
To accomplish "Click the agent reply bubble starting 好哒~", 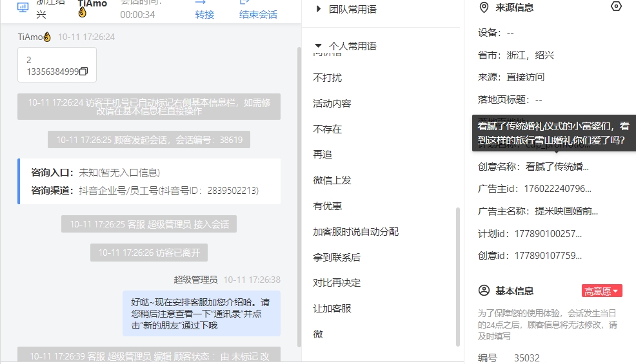I will point(202,313).
